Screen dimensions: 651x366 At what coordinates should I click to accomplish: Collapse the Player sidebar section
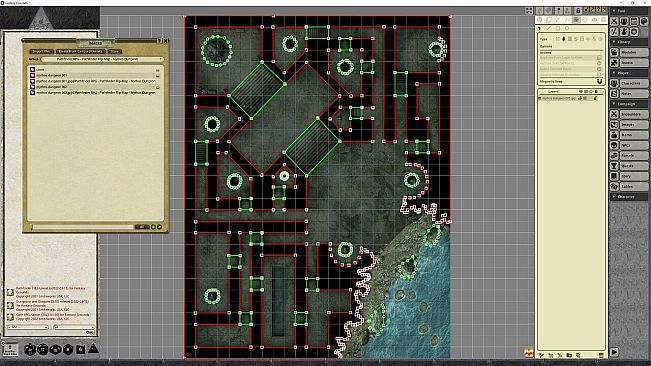(x=628, y=73)
